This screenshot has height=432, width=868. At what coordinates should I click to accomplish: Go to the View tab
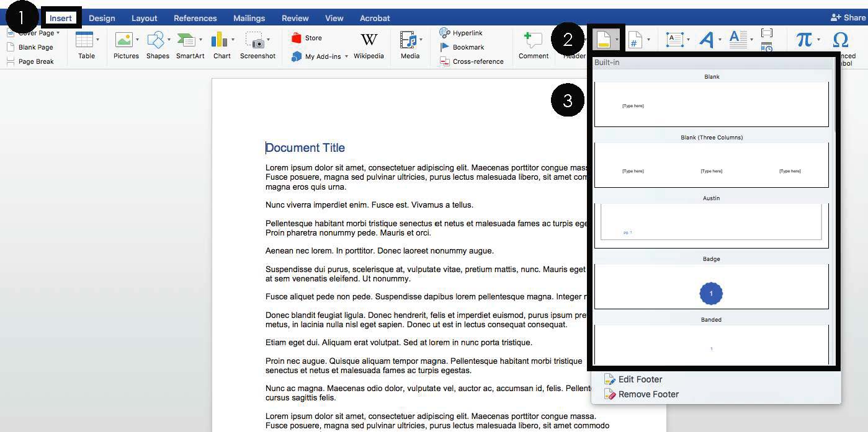(334, 18)
